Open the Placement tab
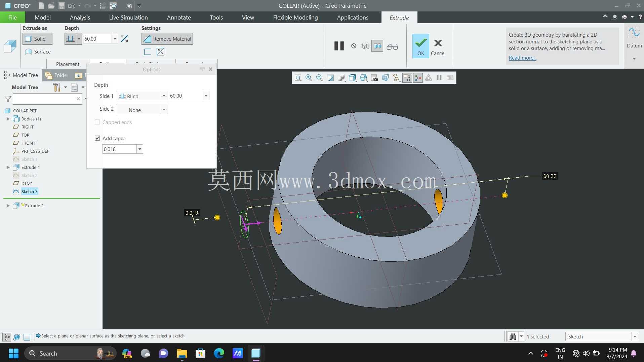Viewport: 644px width, 362px height. (x=68, y=64)
